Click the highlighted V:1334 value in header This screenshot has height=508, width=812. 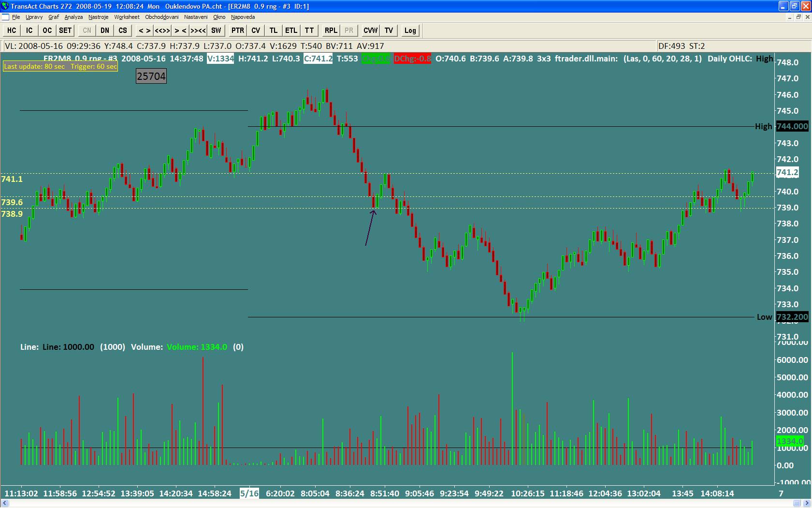(220, 59)
